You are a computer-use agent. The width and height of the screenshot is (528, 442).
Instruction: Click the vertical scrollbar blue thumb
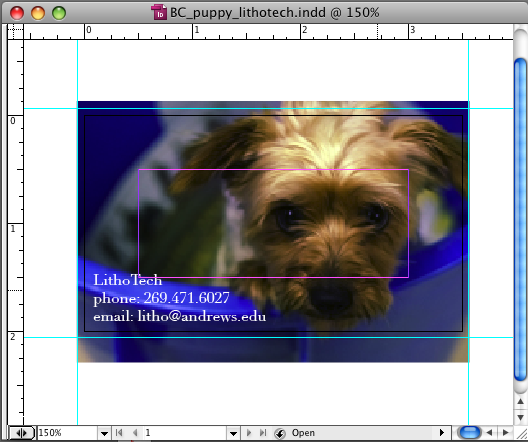(521, 220)
